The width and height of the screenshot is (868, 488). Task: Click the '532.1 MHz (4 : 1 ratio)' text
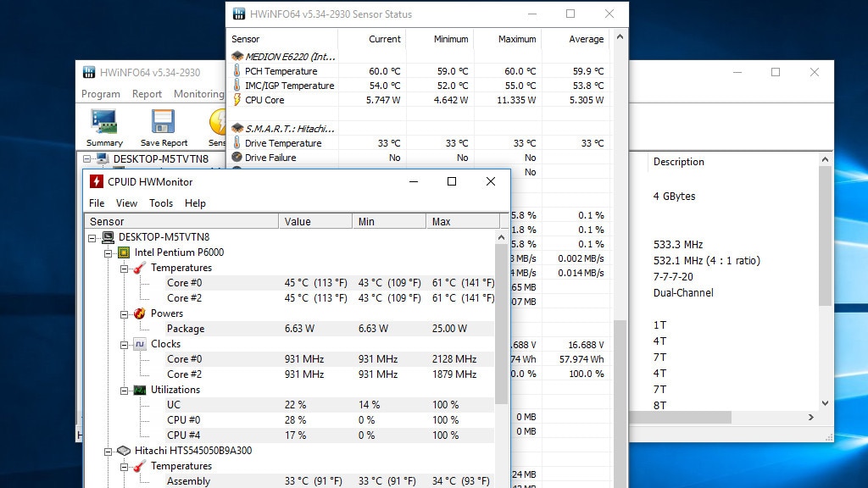pyautogui.click(x=707, y=261)
